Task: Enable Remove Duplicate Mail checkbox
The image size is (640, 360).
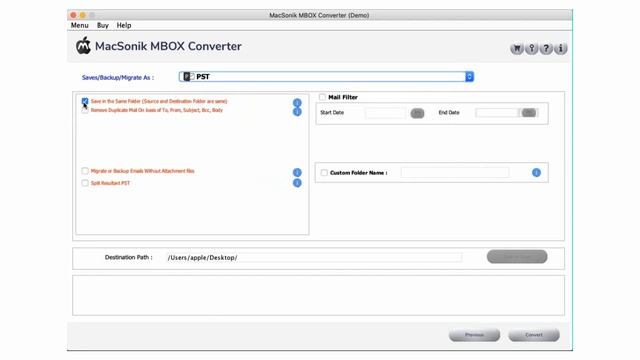Action: click(x=85, y=110)
